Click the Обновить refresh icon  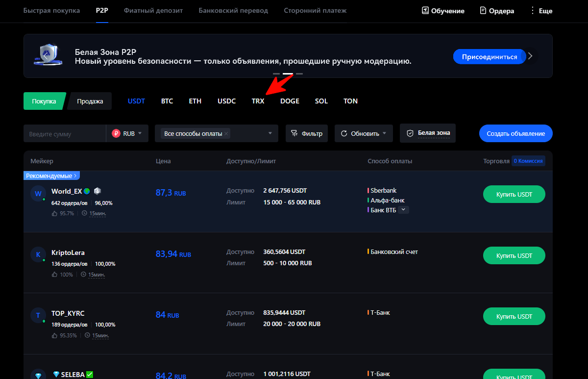click(x=344, y=133)
